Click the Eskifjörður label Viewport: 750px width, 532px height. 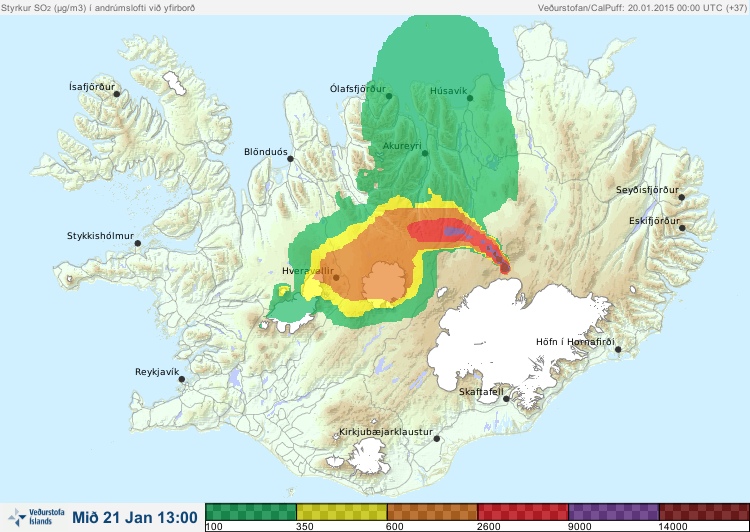click(x=654, y=221)
